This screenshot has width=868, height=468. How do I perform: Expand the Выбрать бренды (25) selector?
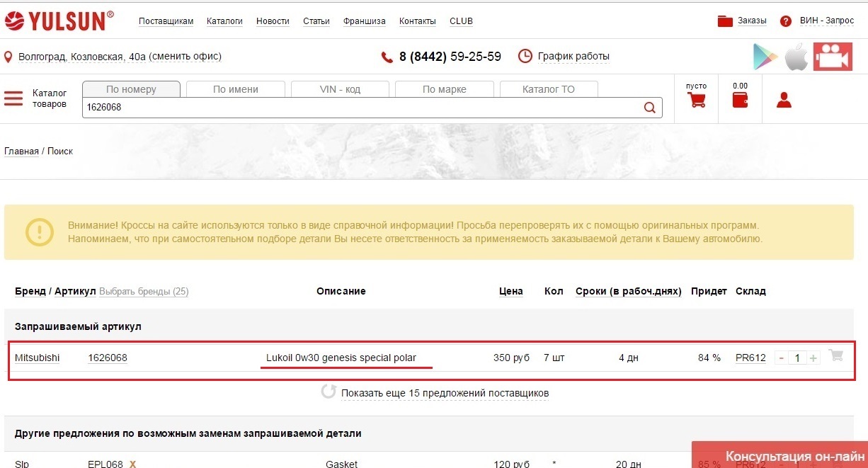tap(144, 292)
